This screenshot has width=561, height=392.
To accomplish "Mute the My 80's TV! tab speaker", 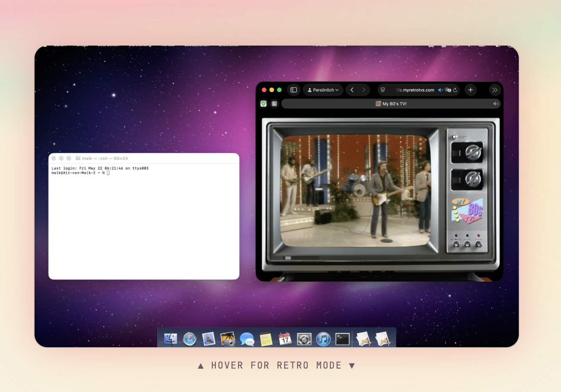I will (x=495, y=104).
